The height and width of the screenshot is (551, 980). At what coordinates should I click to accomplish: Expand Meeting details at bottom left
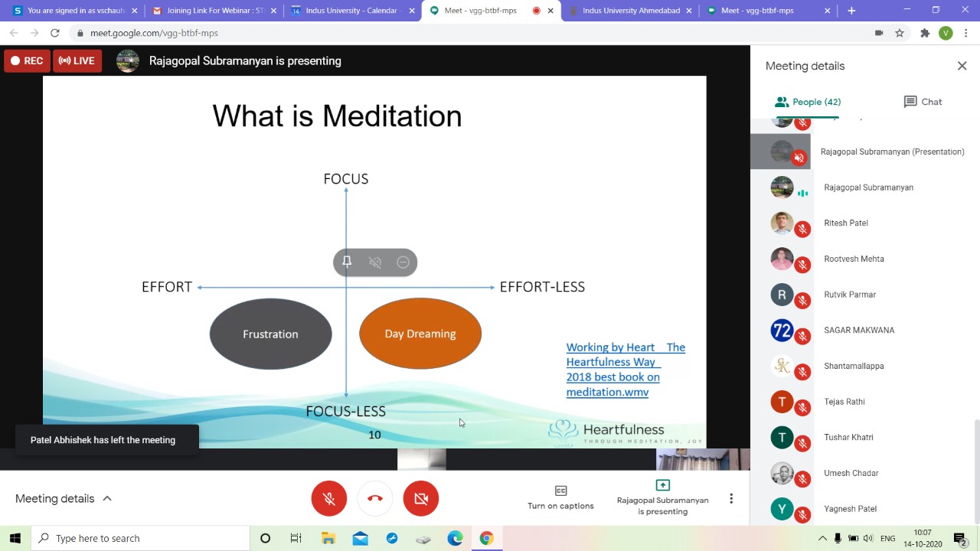click(x=64, y=498)
